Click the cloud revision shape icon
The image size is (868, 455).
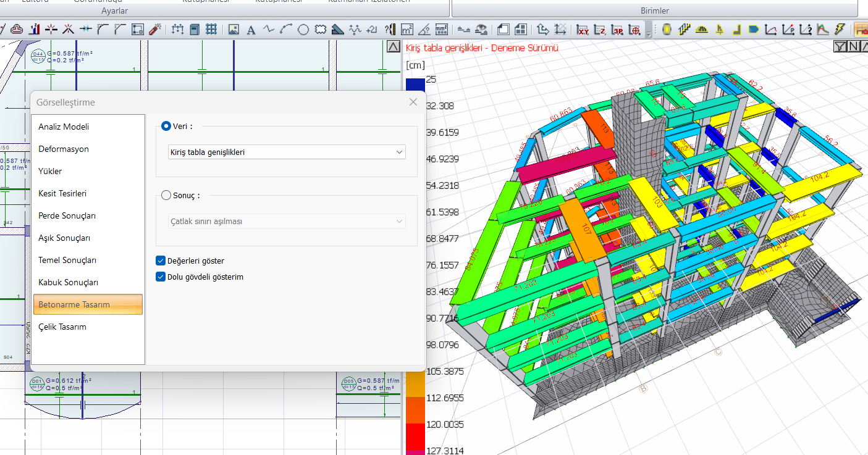(321, 29)
